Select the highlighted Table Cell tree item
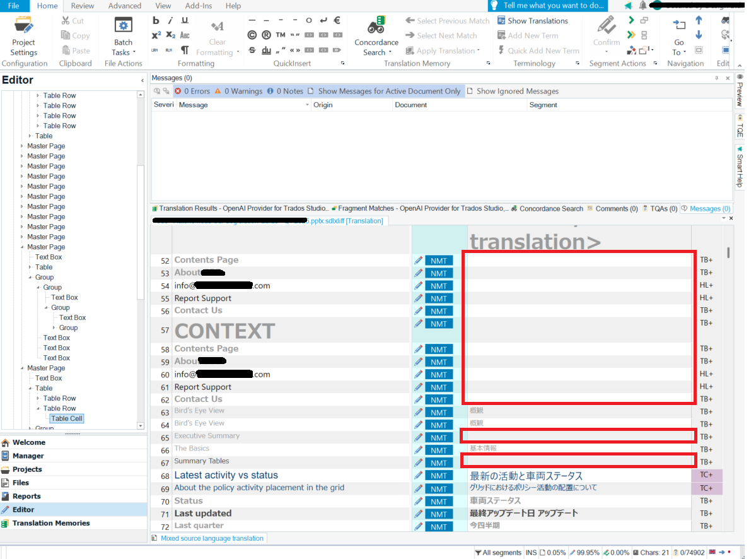This screenshot has width=756, height=559. coord(67,418)
